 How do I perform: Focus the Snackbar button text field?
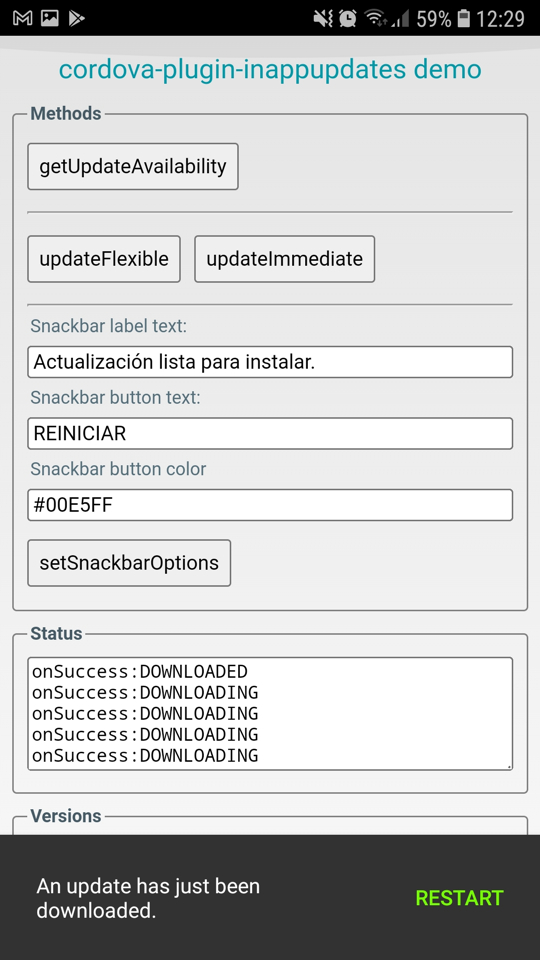click(270, 433)
